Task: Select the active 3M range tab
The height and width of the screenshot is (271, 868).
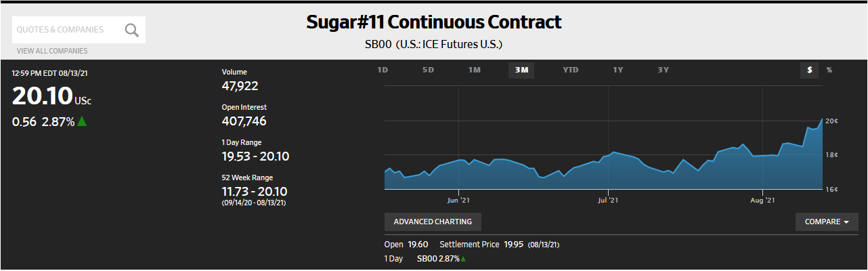Action: point(521,70)
